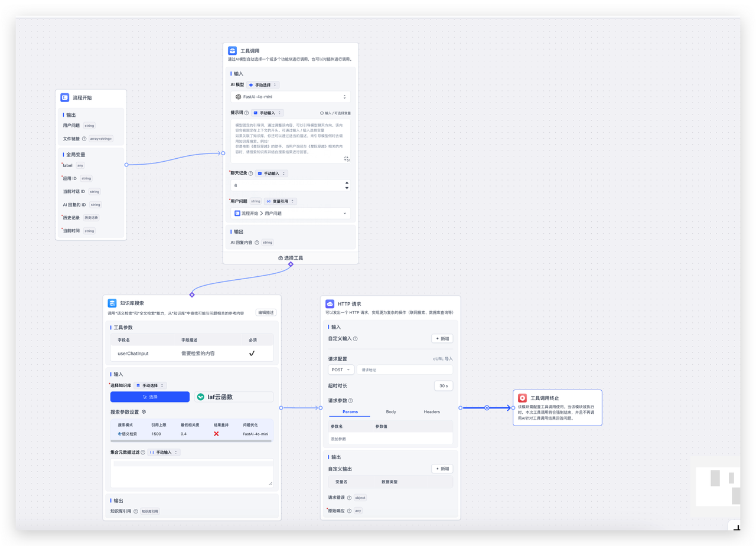Viewport: 756px width, 546px height.
Task: Open 变量引用 mode selector for 用户问题
Action: [x=280, y=201]
